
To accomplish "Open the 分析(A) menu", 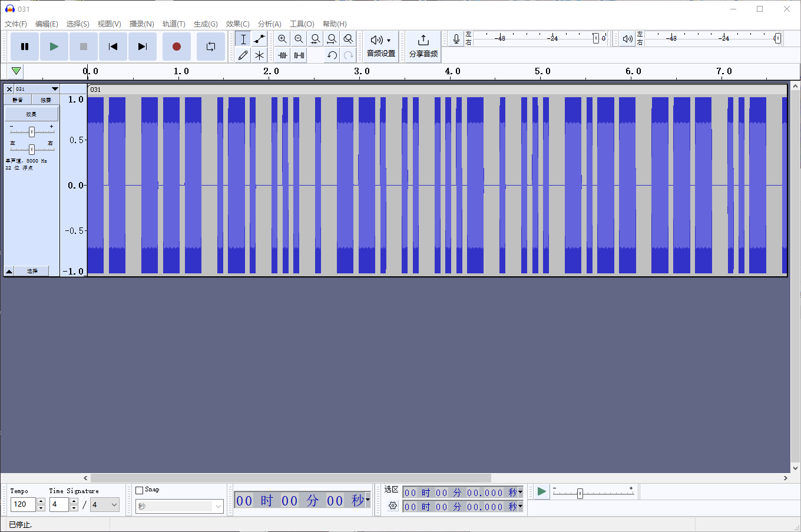I will click(x=270, y=24).
